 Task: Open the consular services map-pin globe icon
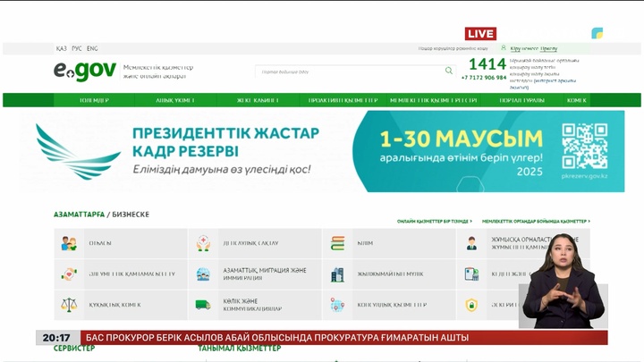337,305
